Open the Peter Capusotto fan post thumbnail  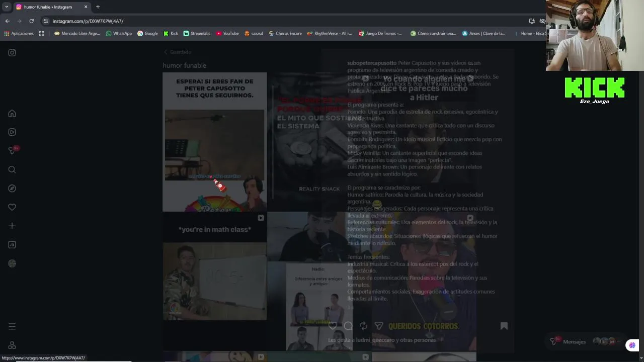215,142
